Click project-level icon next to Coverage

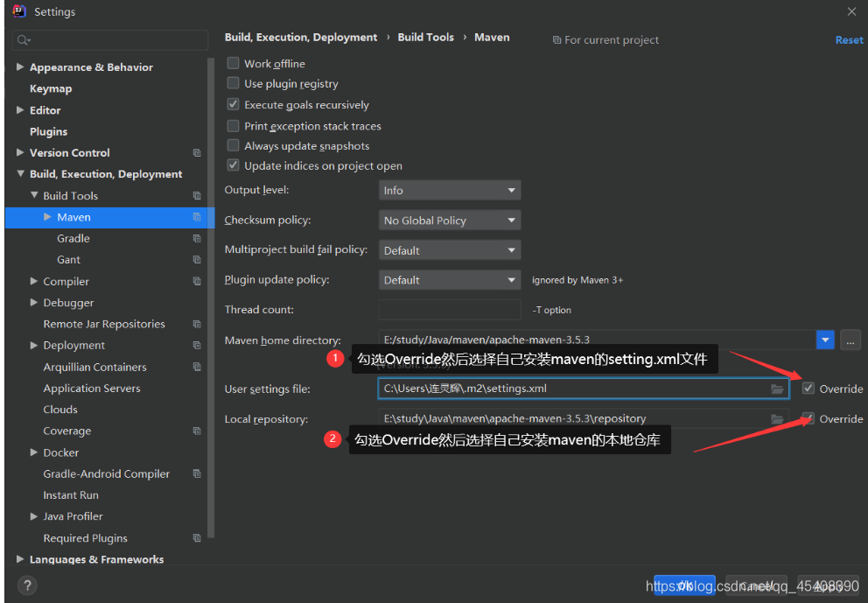(x=197, y=431)
